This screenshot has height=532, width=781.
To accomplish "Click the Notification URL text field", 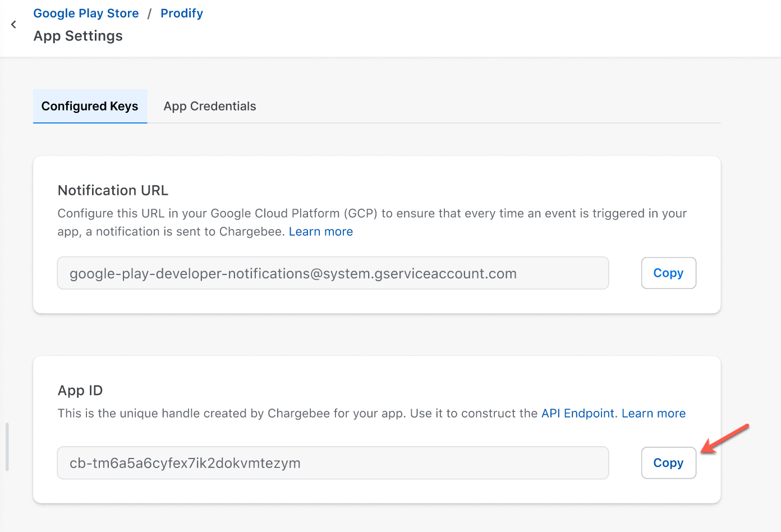I will tap(332, 273).
